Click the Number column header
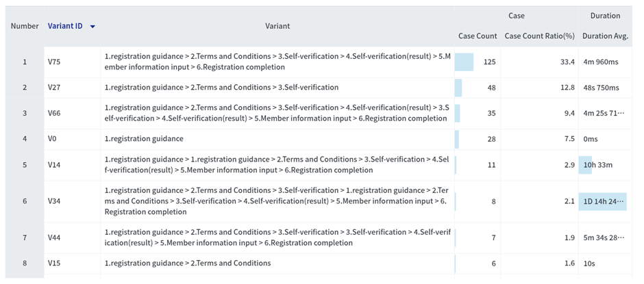 pyautogui.click(x=25, y=26)
